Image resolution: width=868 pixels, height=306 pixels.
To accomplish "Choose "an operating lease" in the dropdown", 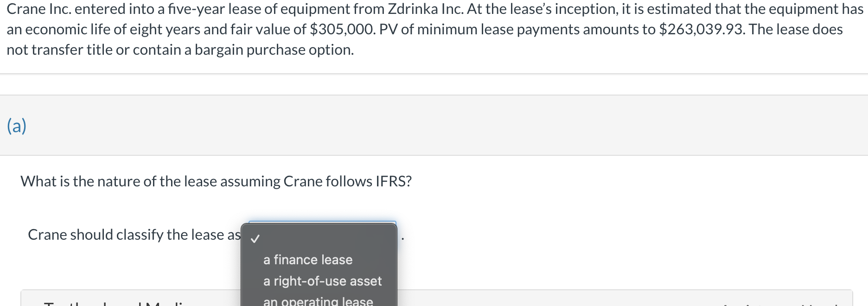I will pos(317,301).
